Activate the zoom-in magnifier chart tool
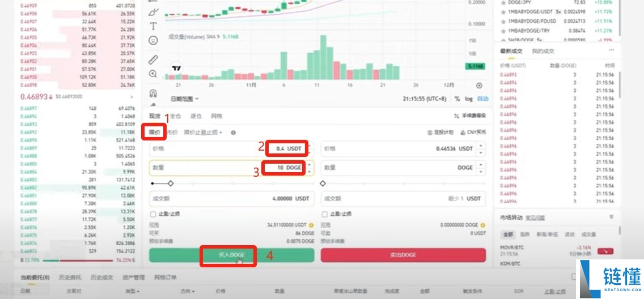The width and height of the screenshot is (644, 299). [x=153, y=74]
